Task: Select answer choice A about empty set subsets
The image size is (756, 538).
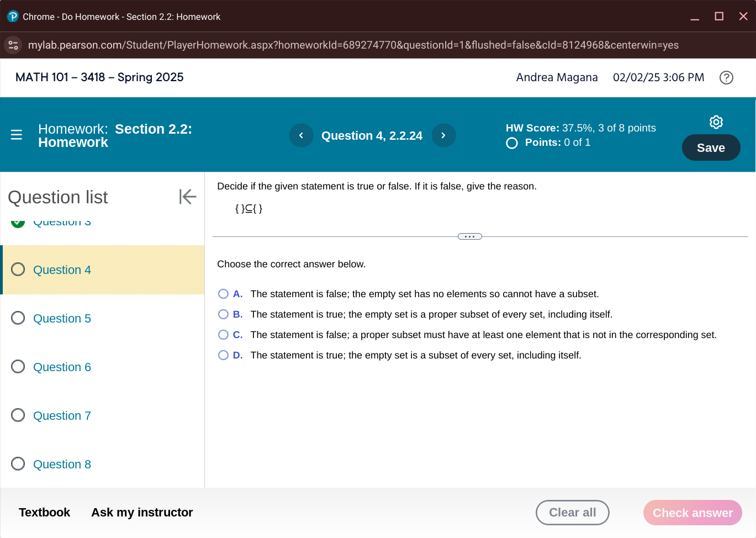Action: coord(223,293)
